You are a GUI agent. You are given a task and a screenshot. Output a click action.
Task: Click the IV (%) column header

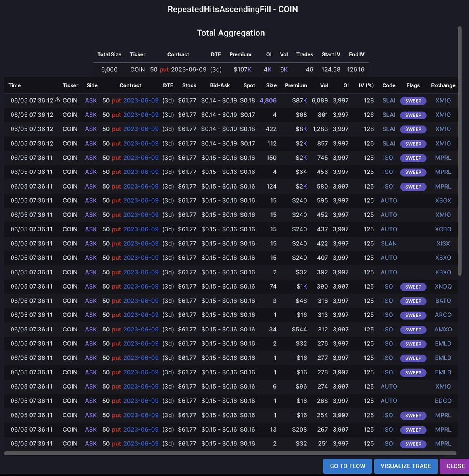[366, 85]
